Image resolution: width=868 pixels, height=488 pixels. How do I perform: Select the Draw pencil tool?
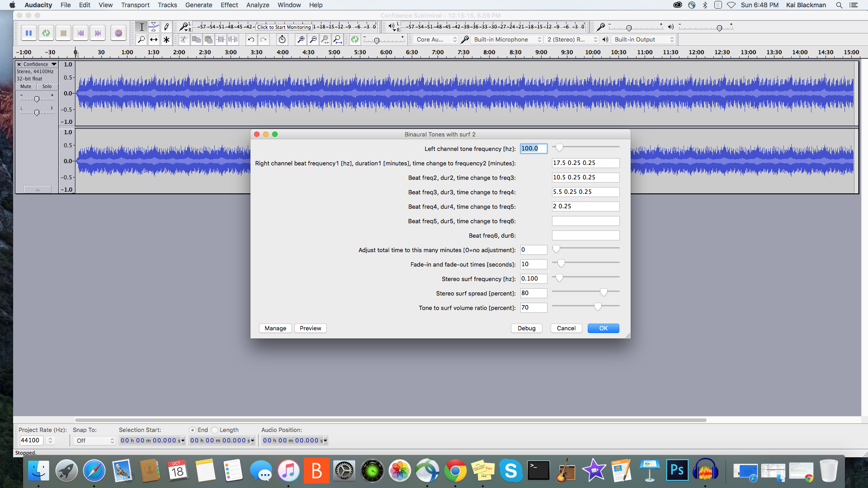(166, 27)
